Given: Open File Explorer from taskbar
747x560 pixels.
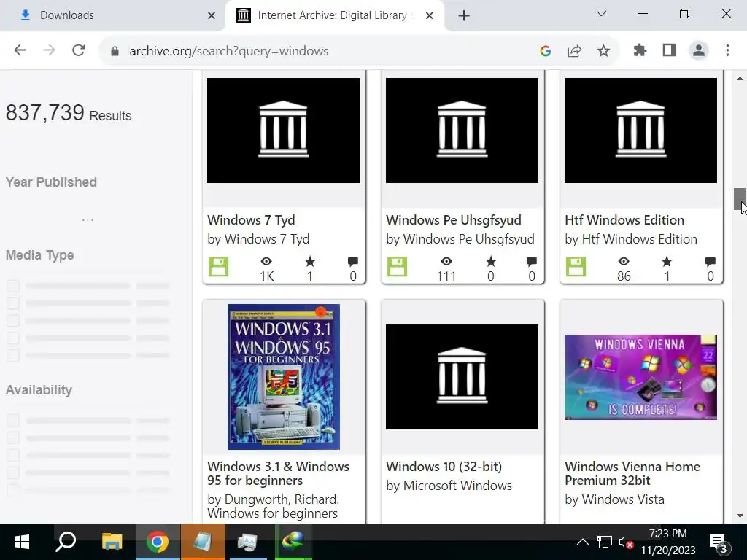Looking at the screenshot, I should (x=112, y=542).
